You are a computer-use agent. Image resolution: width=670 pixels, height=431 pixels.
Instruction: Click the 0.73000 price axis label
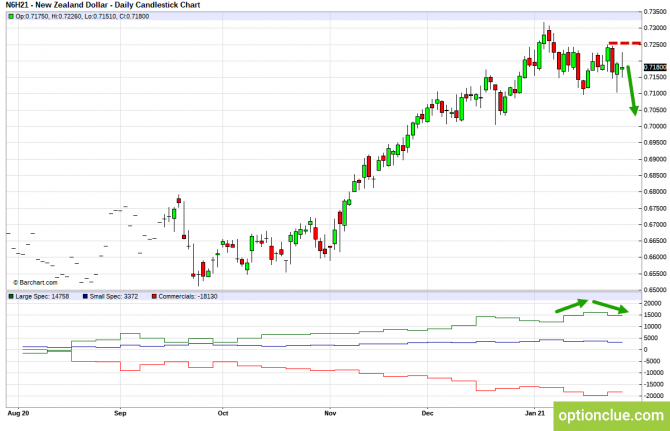pyautogui.click(x=655, y=28)
